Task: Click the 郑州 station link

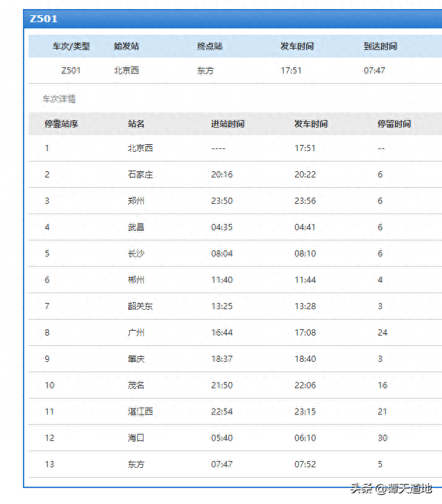Action: tap(136, 201)
